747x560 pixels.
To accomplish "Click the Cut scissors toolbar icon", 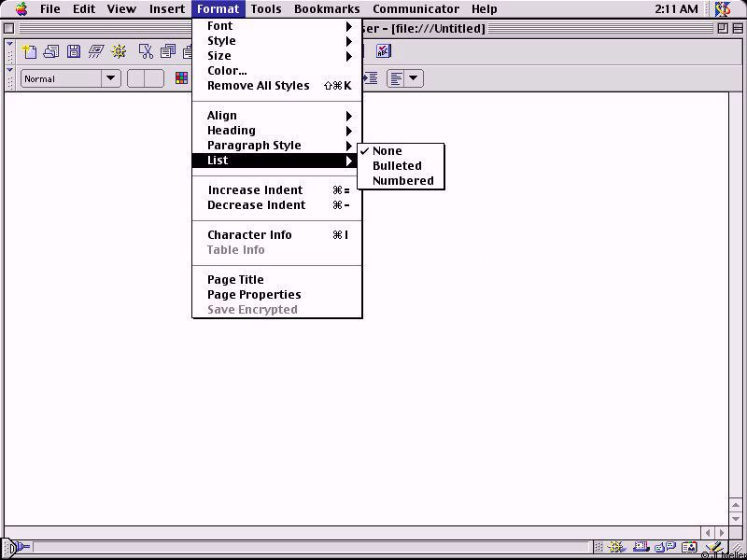I will click(x=145, y=51).
